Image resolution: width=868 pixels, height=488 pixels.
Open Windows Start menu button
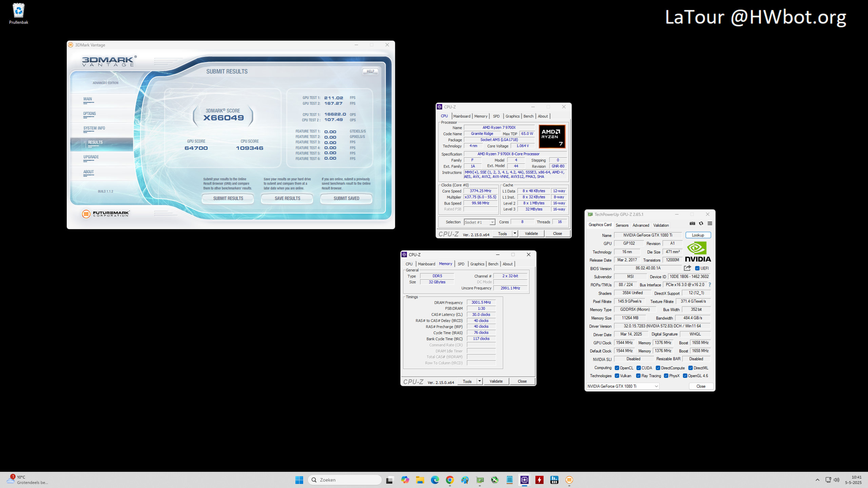pyautogui.click(x=299, y=480)
